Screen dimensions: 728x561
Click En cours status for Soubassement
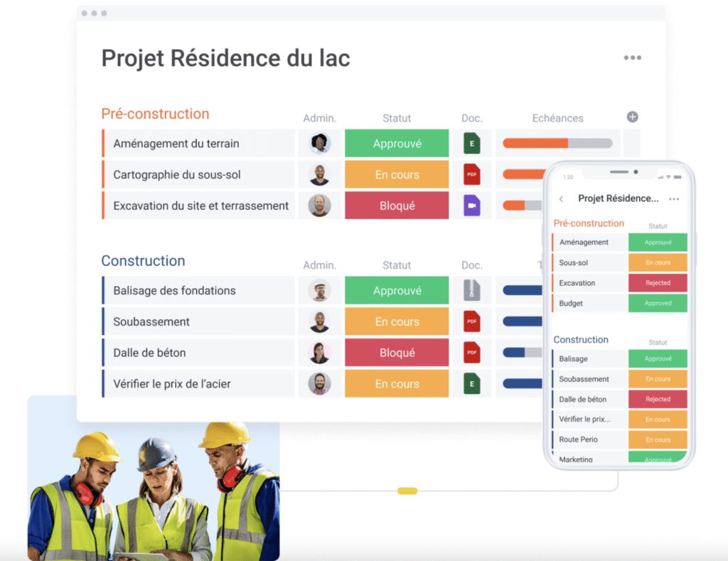click(x=397, y=321)
